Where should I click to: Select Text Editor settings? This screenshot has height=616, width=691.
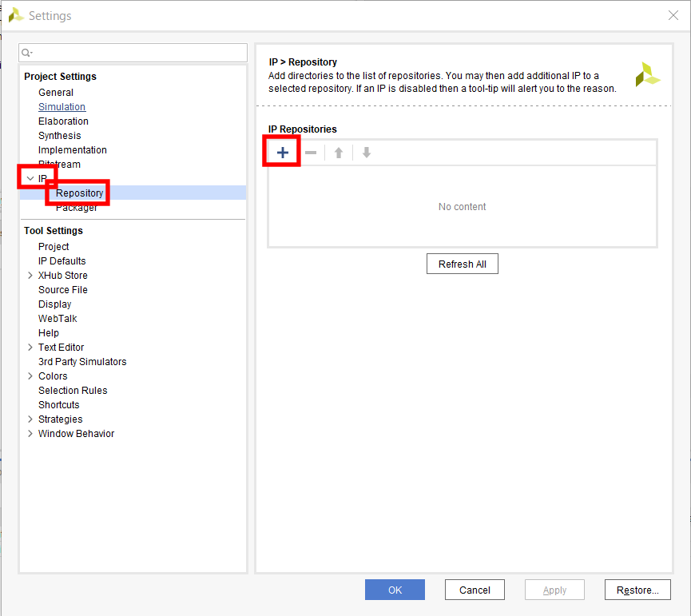61,348
